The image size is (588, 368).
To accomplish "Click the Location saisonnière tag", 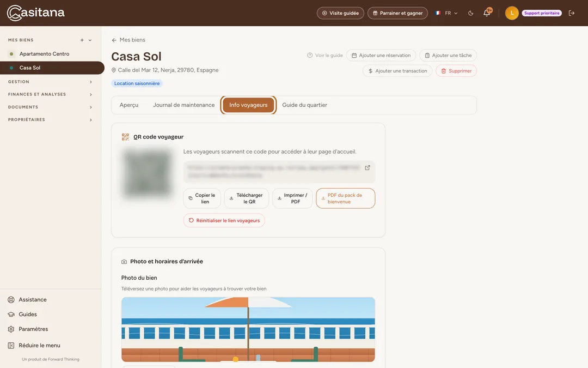I will click(137, 83).
